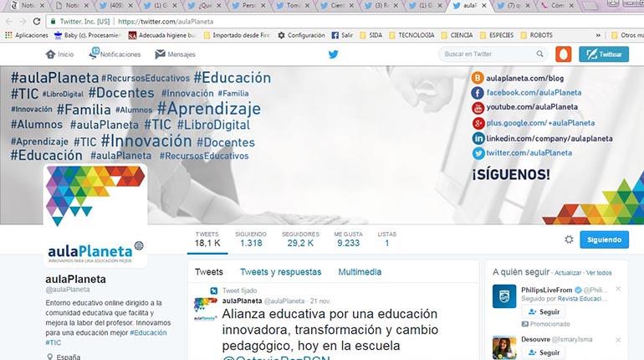644x360 pixels.
Task: Open the #TIC hashtag in bio
Action: 53,342
